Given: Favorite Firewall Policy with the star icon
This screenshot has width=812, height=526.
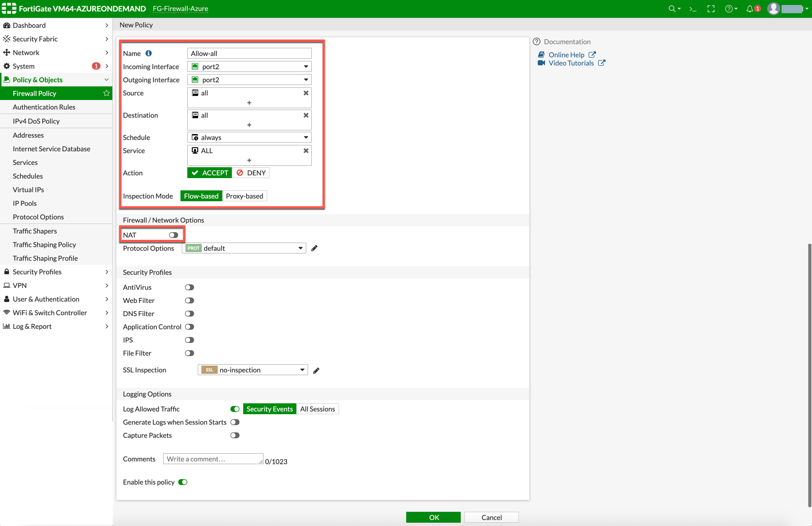Looking at the screenshot, I should coord(106,93).
